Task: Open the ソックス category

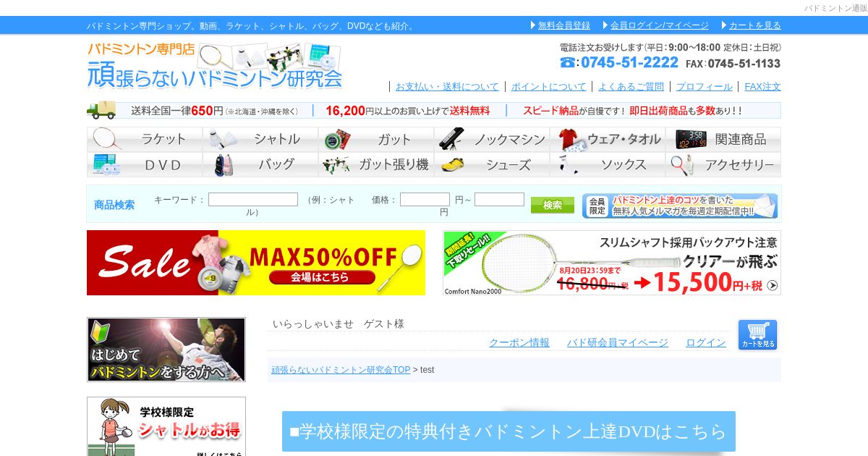Action: pos(608,164)
